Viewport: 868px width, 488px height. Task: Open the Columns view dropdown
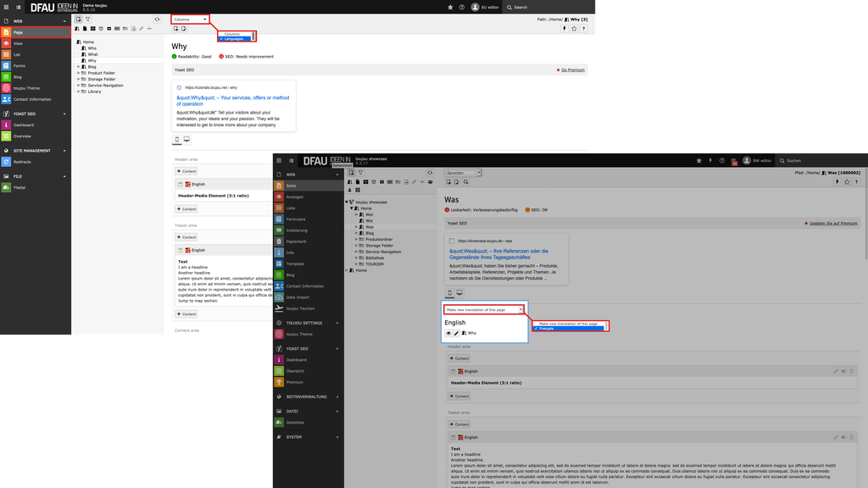[190, 19]
